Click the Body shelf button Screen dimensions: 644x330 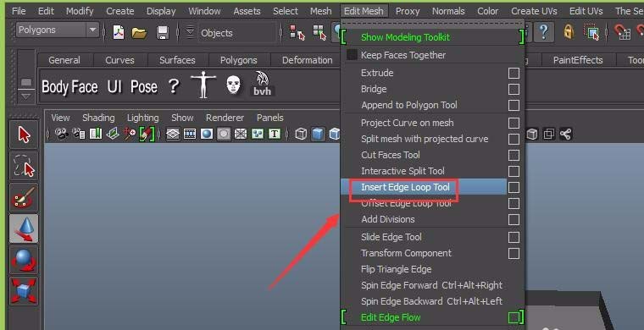pos(56,87)
